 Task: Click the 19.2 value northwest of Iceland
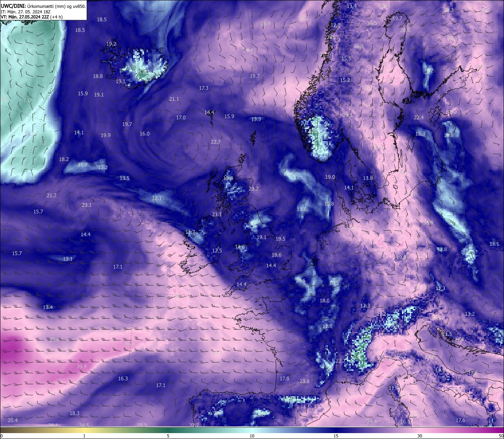click(111, 44)
